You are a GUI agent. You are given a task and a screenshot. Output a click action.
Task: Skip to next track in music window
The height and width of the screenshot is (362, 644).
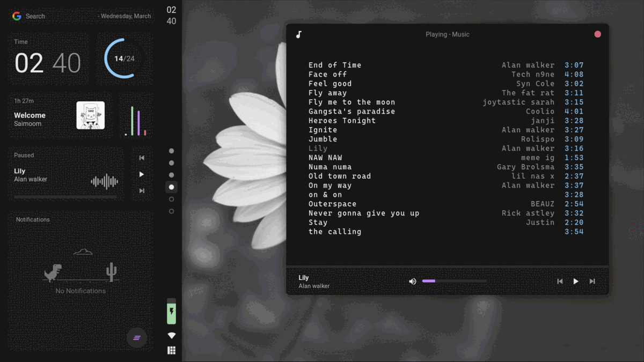pos(592,281)
